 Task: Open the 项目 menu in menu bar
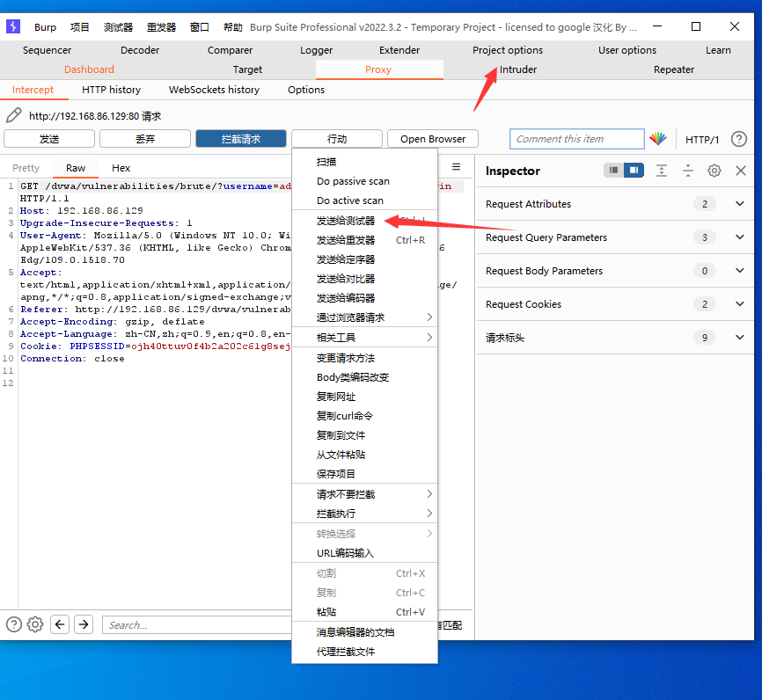pyautogui.click(x=79, y=27)
